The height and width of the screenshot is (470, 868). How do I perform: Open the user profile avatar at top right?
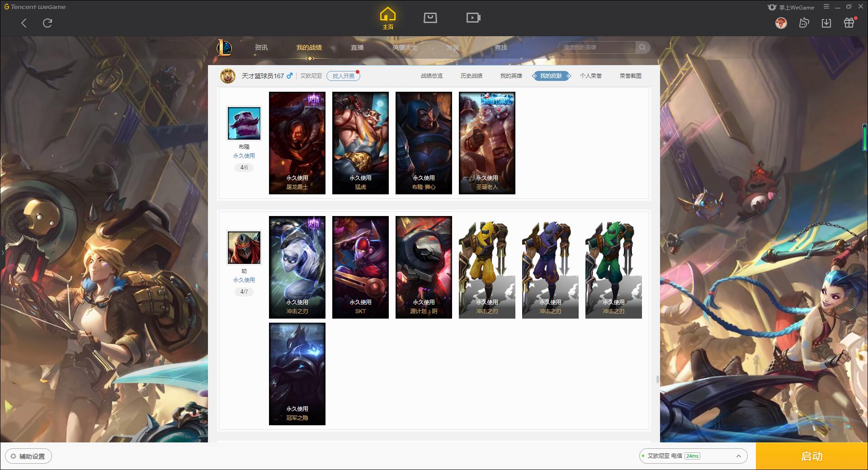click(x=781, y=23)
